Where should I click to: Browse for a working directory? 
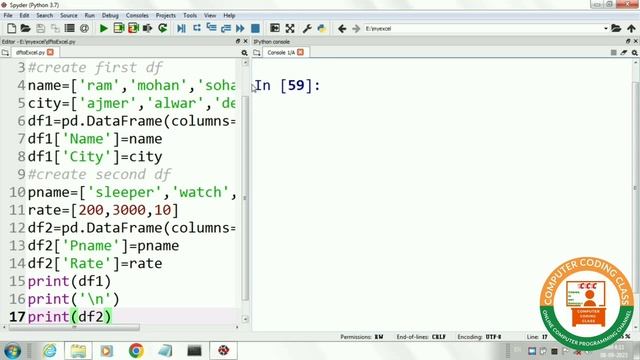[x=616, y=29]
